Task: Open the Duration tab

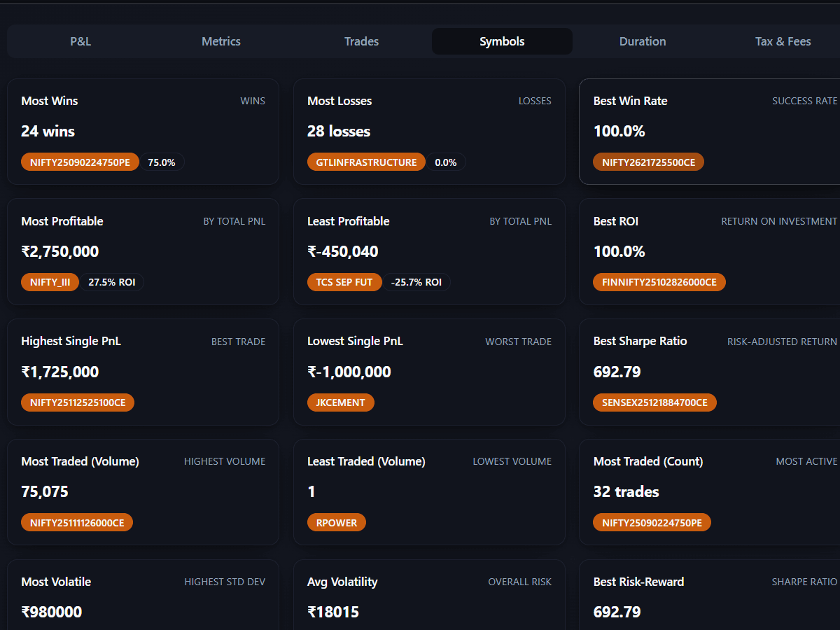Action: [x=642, y=41]
